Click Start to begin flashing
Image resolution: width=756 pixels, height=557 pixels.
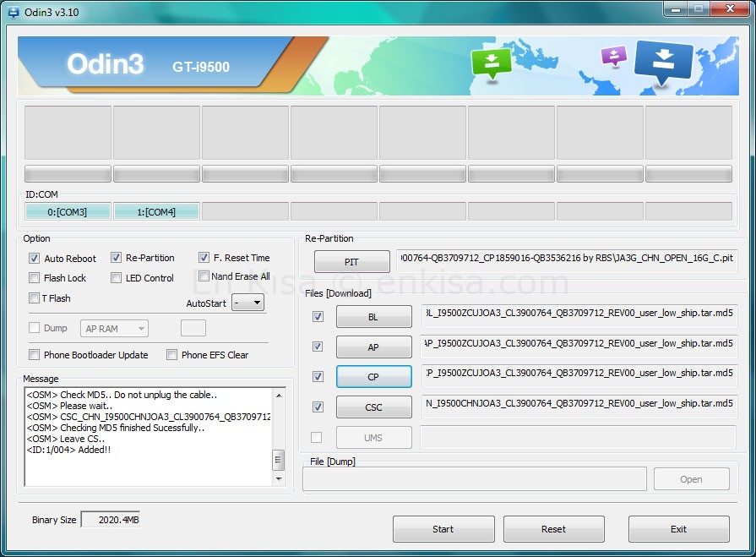[443, 529]
